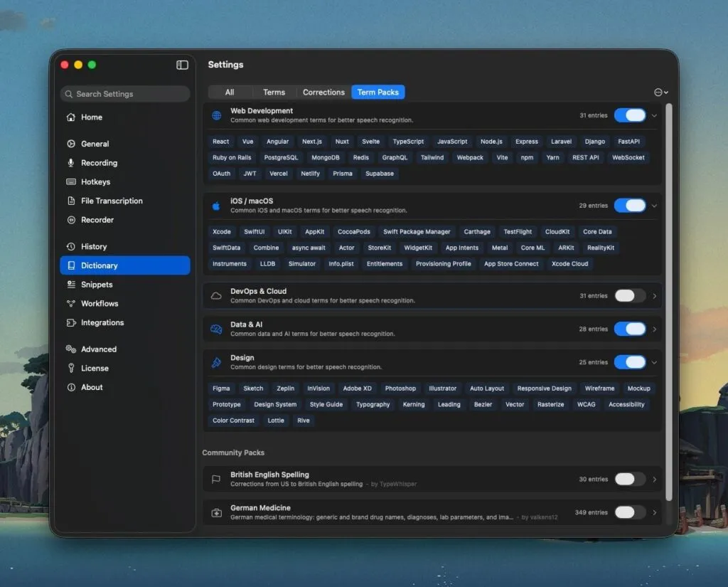Enable British English Spelling pack
This screenshot has width=728, height=587.
coord(630,479)
